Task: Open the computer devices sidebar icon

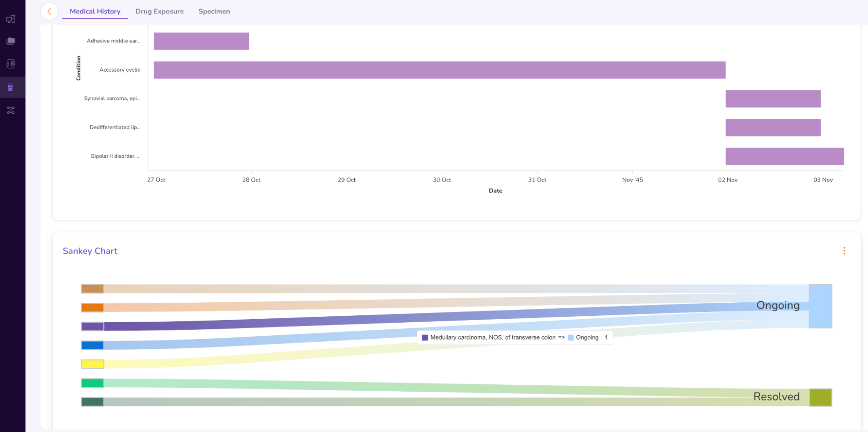Action: 11,19
